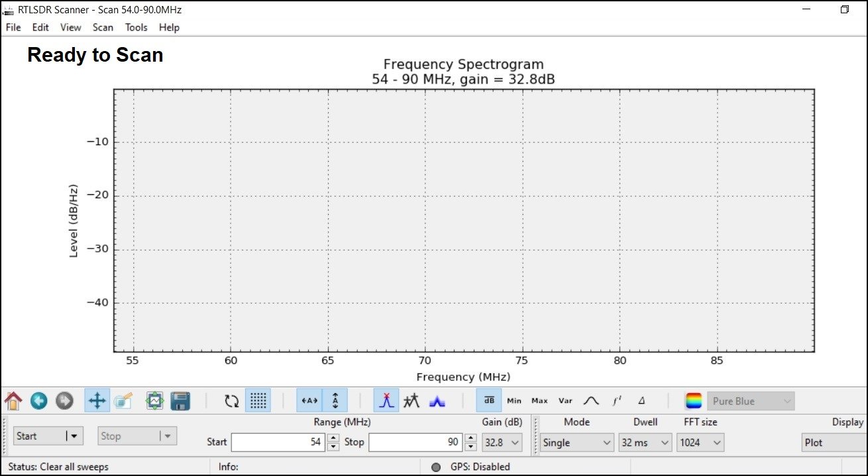868x476 pixels.
Task: Click the Dwell 32 ms combo box
Action: (644, 442)
